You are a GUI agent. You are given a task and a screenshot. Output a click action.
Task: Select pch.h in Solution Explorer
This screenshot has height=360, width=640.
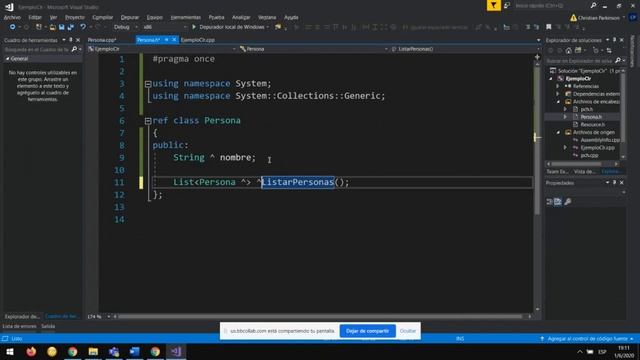(587, 109)
